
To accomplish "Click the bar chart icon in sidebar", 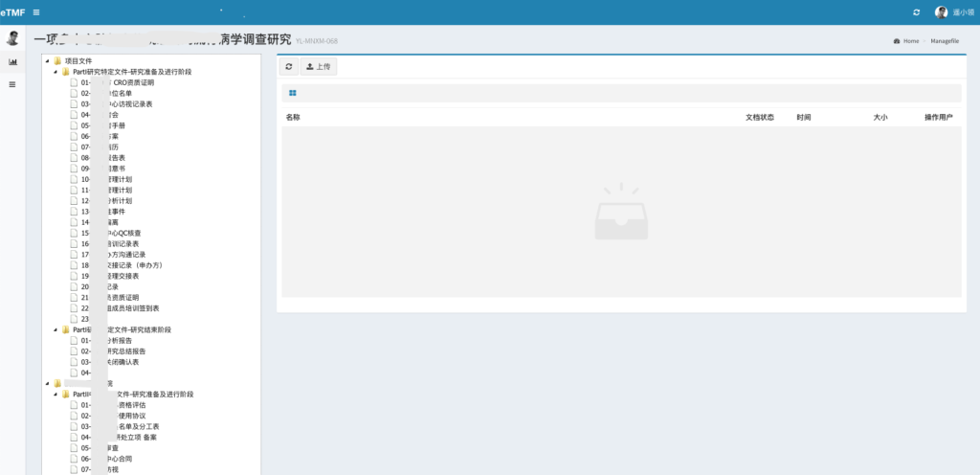I will pos(13,62).
